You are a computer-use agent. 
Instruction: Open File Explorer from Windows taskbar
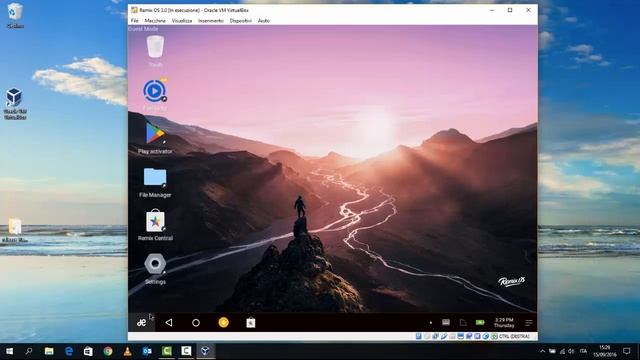click(49, 351)
